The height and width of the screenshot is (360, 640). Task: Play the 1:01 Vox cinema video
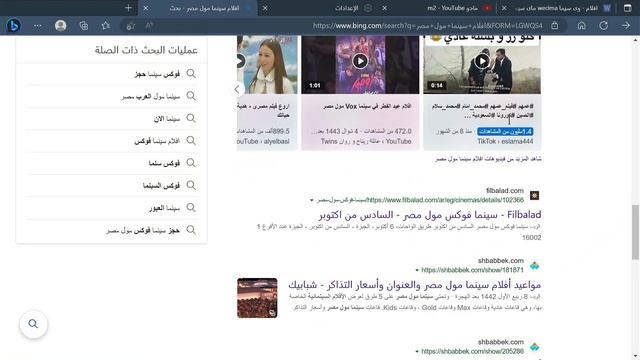360,61
